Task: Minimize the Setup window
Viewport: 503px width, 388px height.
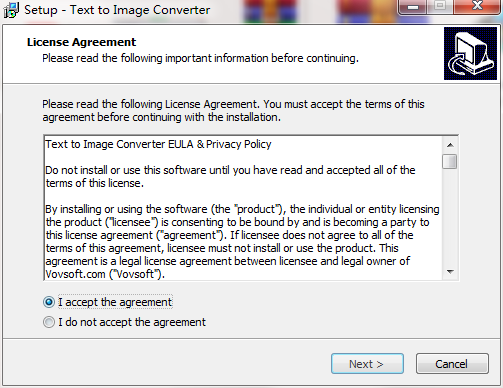Action: (x=413, y=6)
